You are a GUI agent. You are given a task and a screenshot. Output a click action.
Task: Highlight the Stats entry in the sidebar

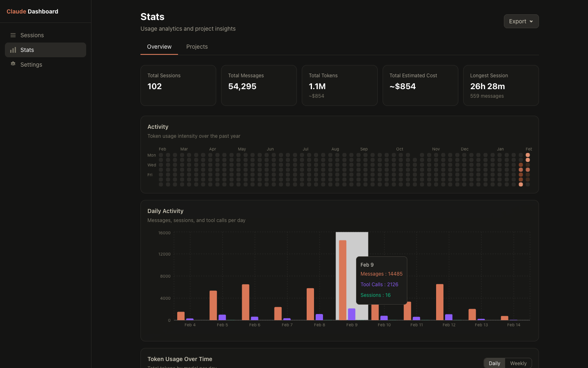45,50
